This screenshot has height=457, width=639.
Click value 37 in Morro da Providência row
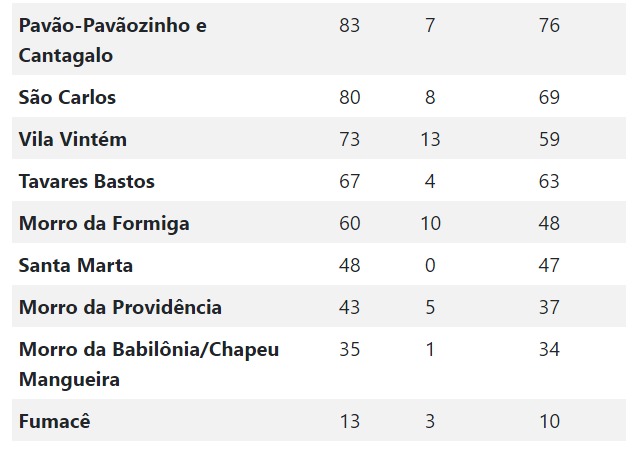point(549,307)
